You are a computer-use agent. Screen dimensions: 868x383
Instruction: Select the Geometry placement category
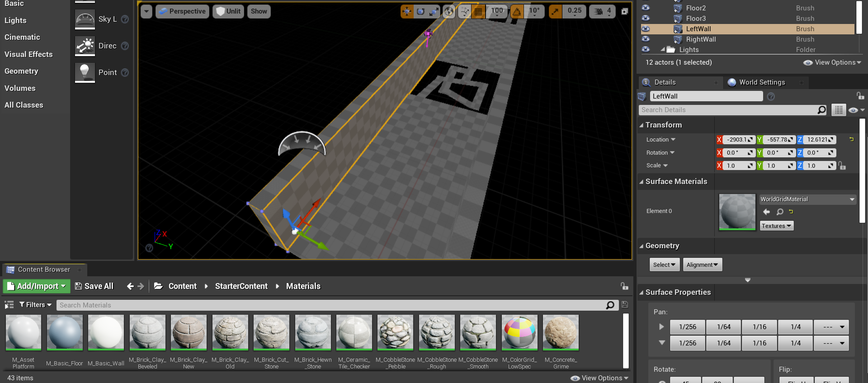(21, 71)
